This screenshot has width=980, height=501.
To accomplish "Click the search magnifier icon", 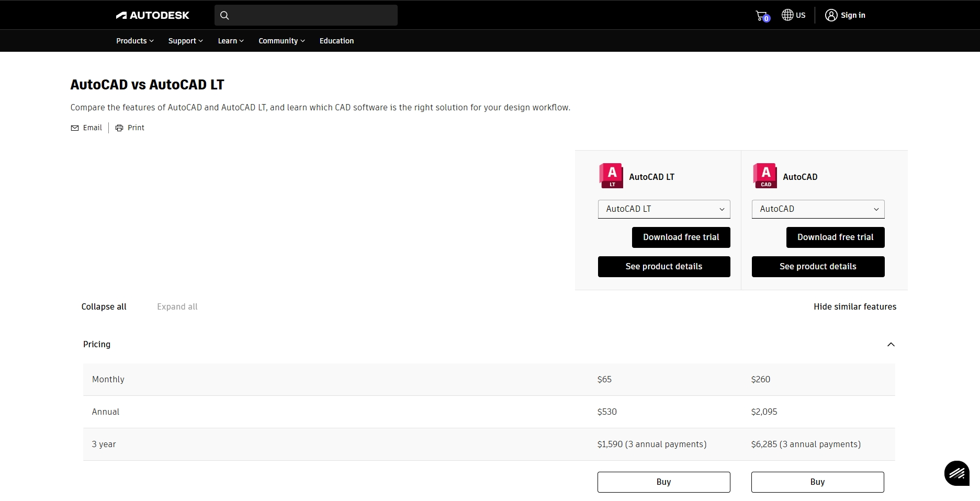I will [224, 15].
